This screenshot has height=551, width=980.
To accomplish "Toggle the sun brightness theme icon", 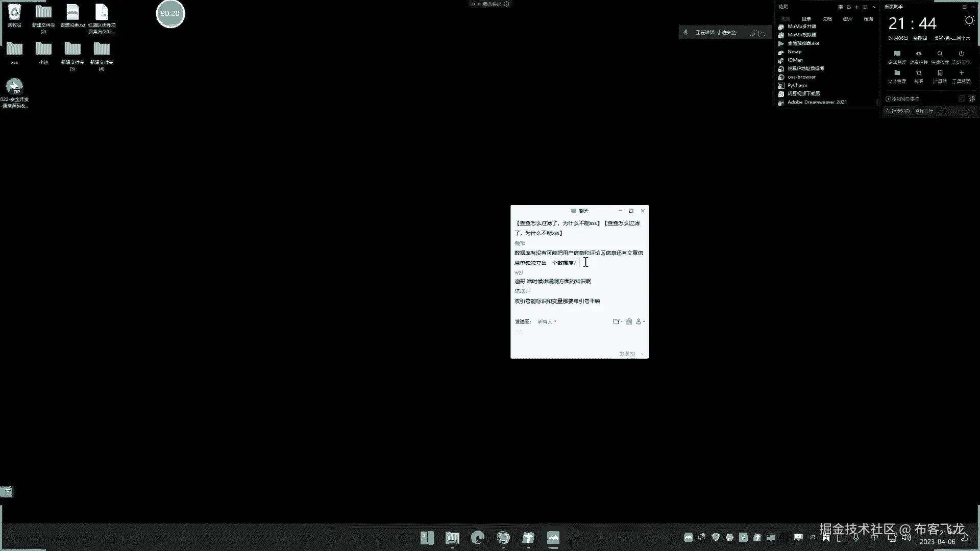I will (x=969, y=20).
